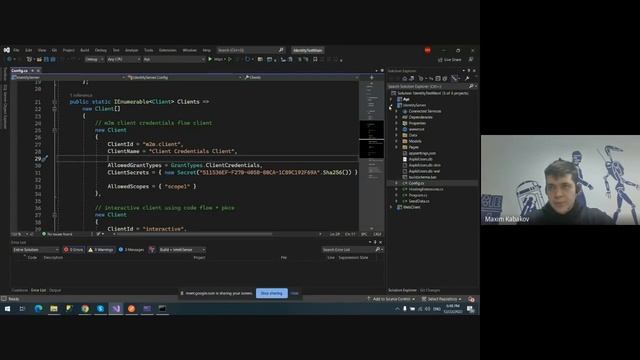Click Select Repository in status bar
This screenshot has height=360, width=640.
pyautogui.click(x=442, y=299)
